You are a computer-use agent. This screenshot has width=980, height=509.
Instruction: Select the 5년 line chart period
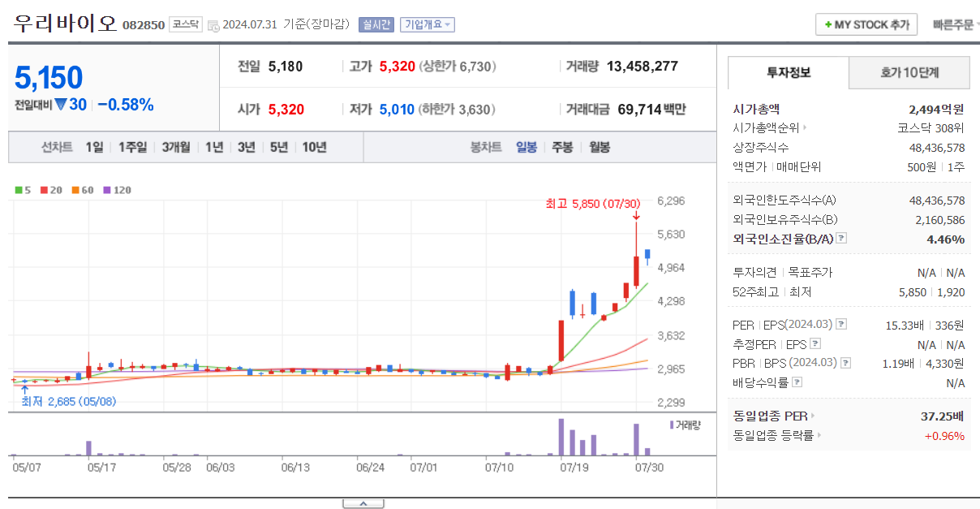tap(278, 147)
